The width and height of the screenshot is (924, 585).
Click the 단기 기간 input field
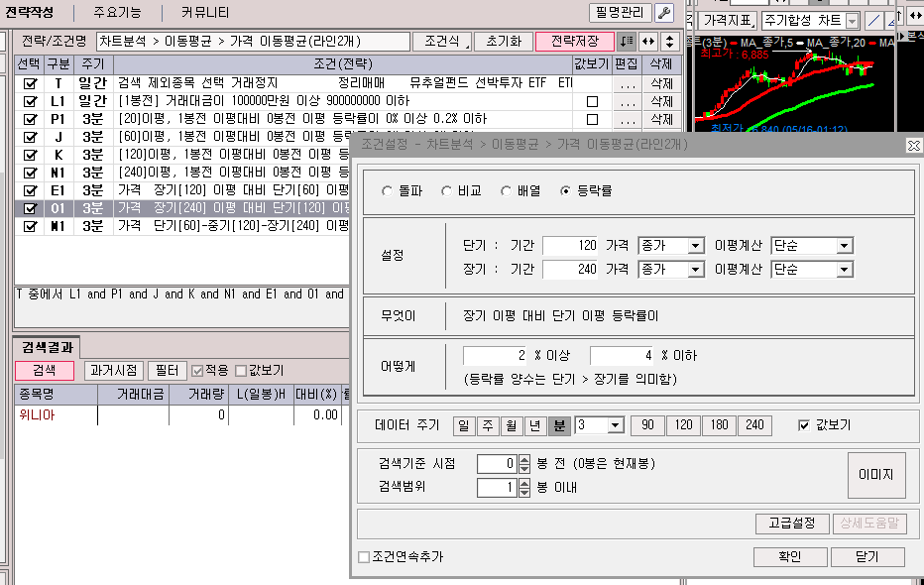point(571,246)
